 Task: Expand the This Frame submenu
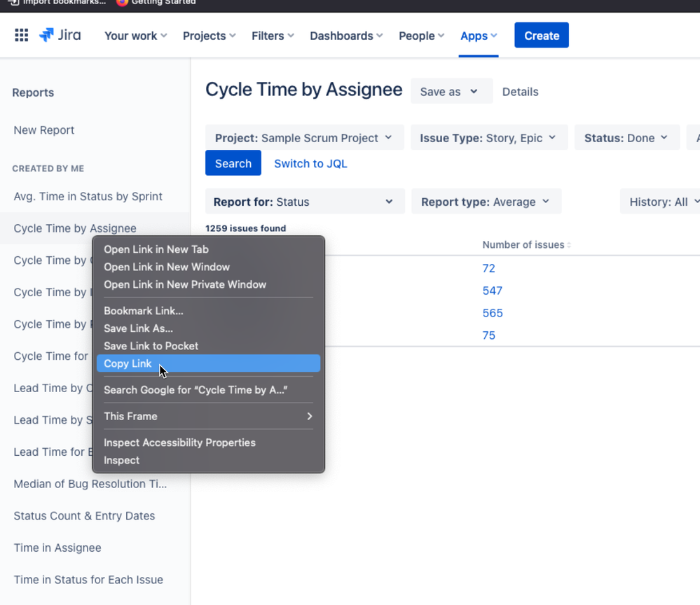[x=208, y=416]
